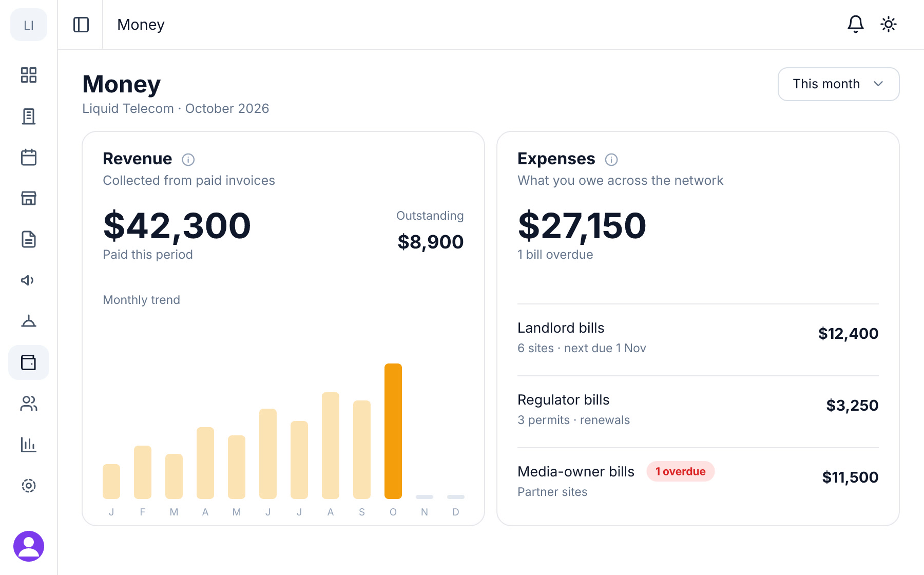This screenshot has height=575, width=924.
Task: Show info tooltip next to Revenue
Action: click(x=188, y=160)
